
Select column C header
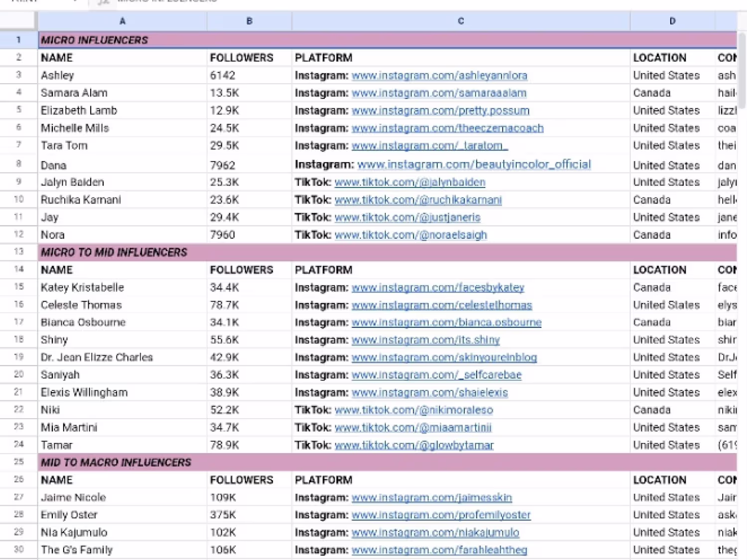point(461,21)
